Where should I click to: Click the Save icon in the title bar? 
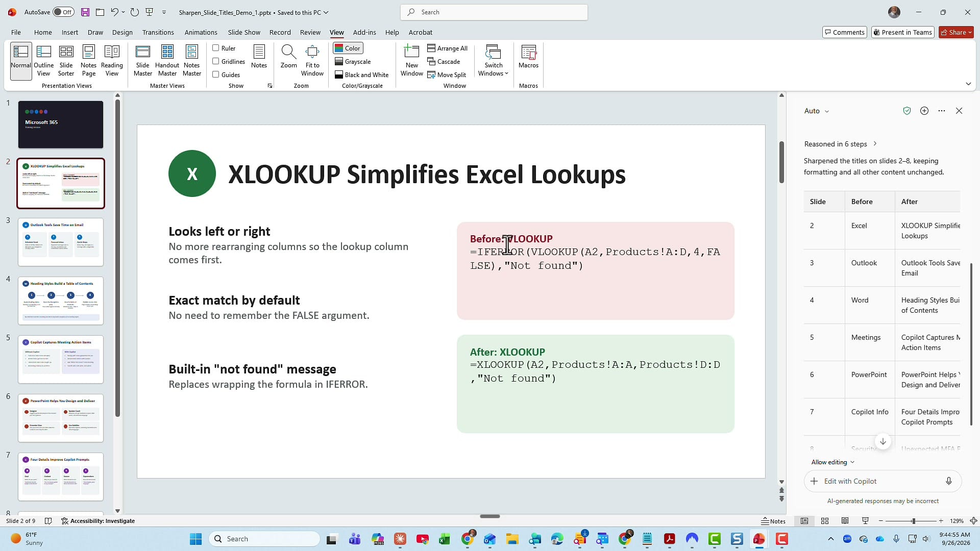[x=85, y=12]
